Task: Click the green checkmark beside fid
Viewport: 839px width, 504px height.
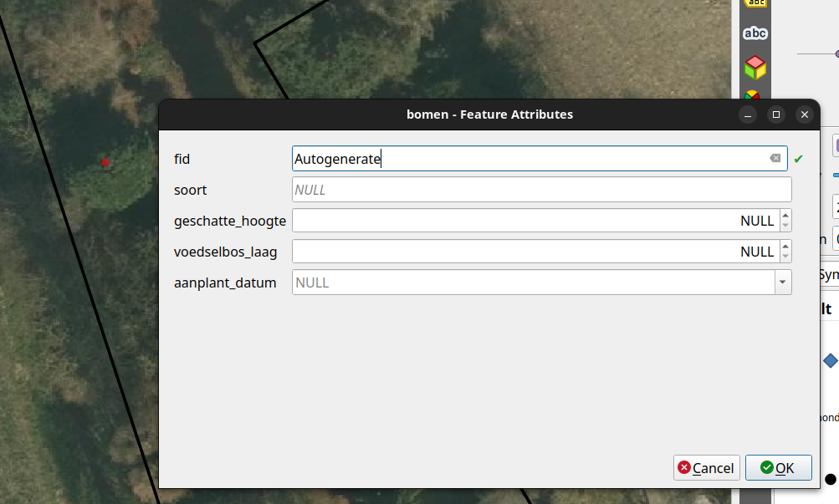Action: coord(798,159)
